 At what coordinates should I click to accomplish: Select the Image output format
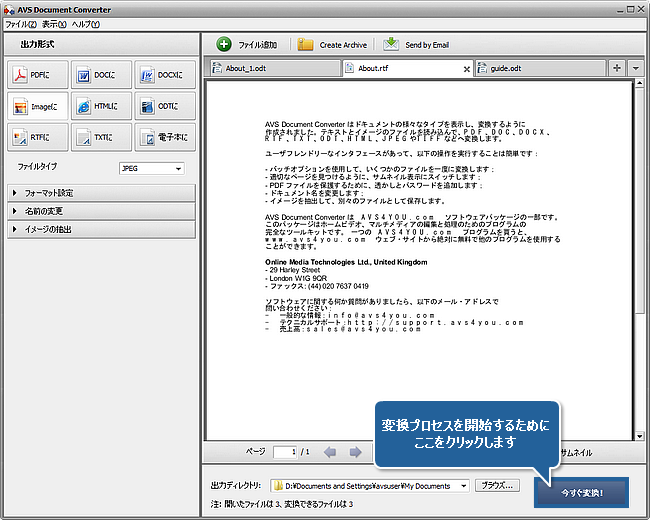tap(38, 107)
